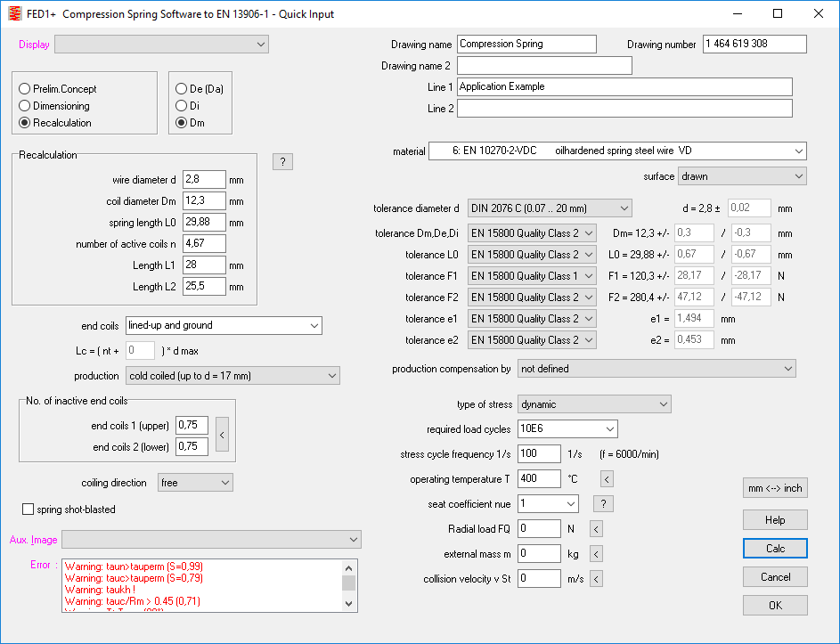The image size is (840, 644).
Task: Open the production compensation by dropdown
Action: tap(657, 369)
